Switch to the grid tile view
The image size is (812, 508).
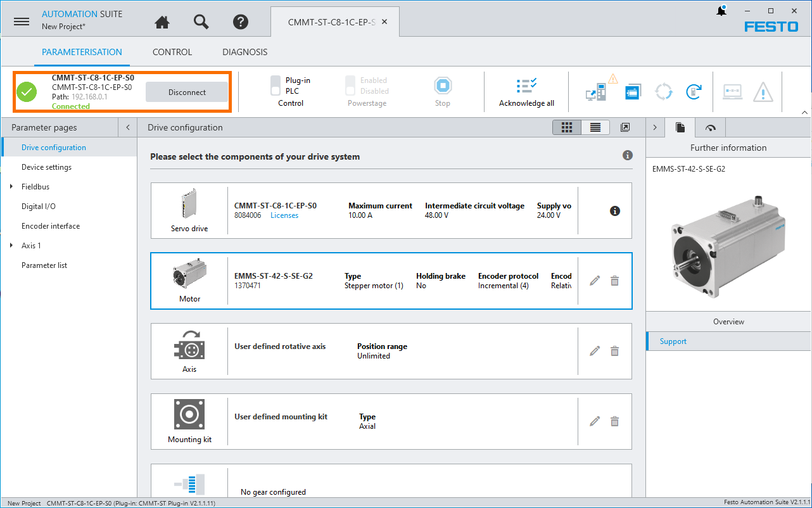tap(567, 127)
